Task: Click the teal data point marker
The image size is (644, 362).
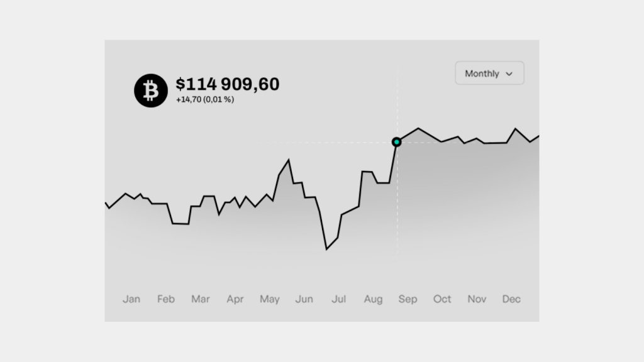Action: point(397,142)
